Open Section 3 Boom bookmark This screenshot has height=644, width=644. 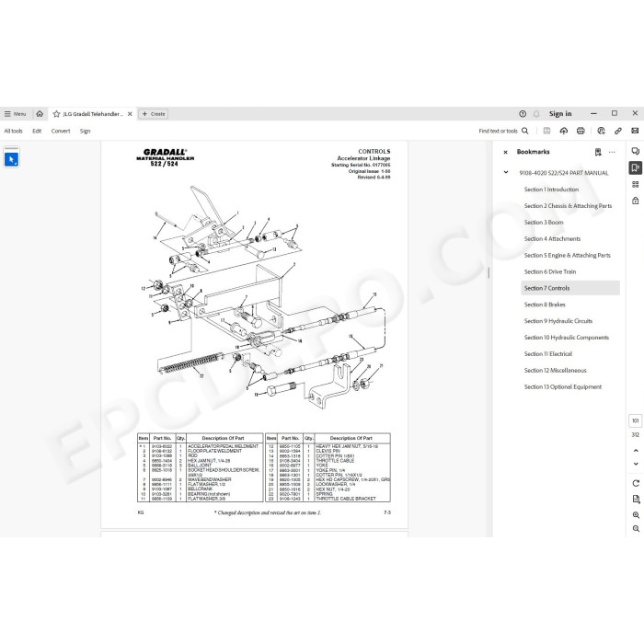coord(544,223)
